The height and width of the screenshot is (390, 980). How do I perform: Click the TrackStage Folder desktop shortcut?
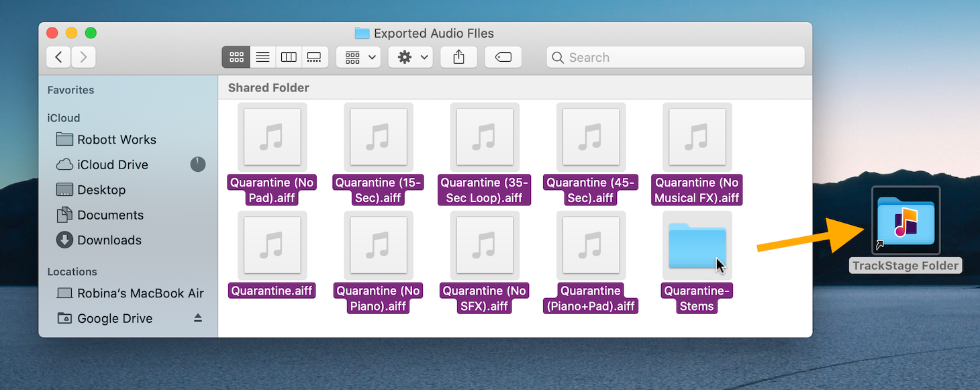(x=905, y=221)
